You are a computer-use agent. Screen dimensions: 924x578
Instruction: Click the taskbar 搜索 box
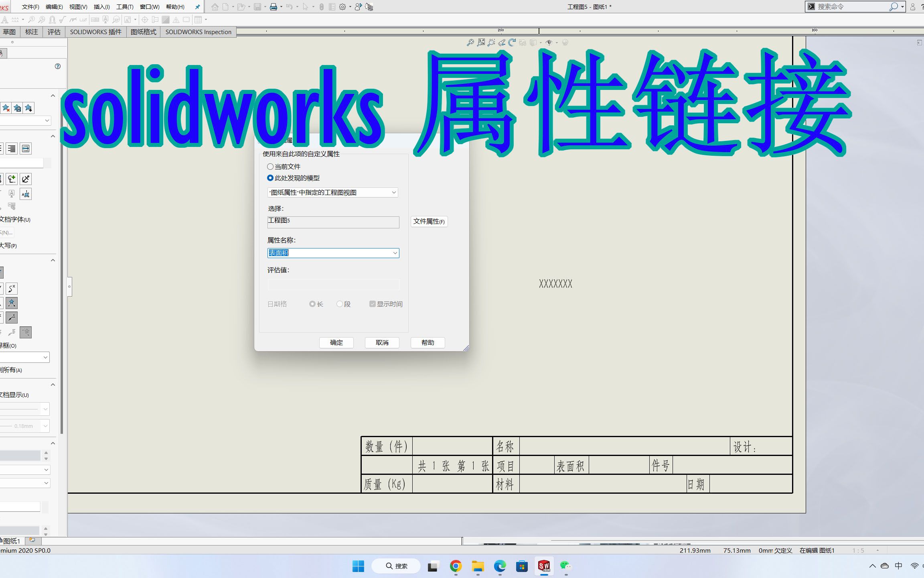tap(396, 566)
